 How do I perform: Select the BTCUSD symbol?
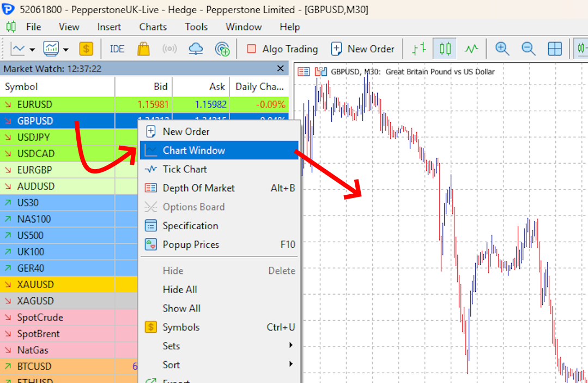pyautogui.click(x=34, y=367)
